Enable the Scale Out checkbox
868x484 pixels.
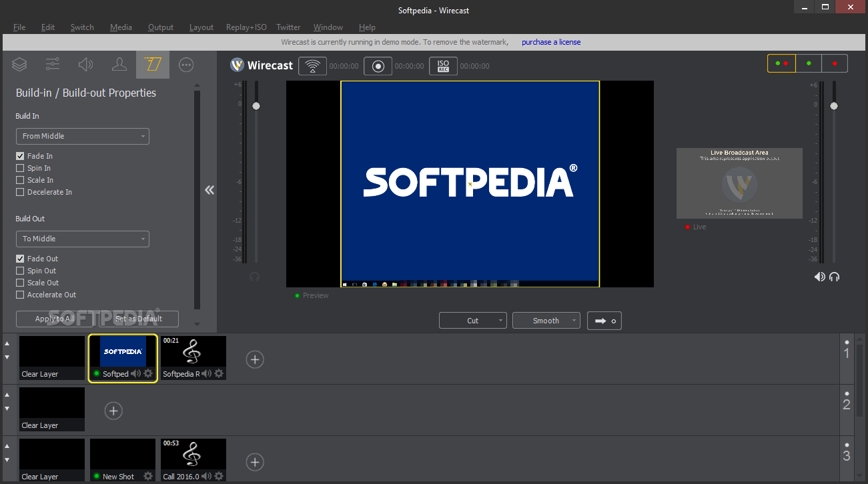20,283
